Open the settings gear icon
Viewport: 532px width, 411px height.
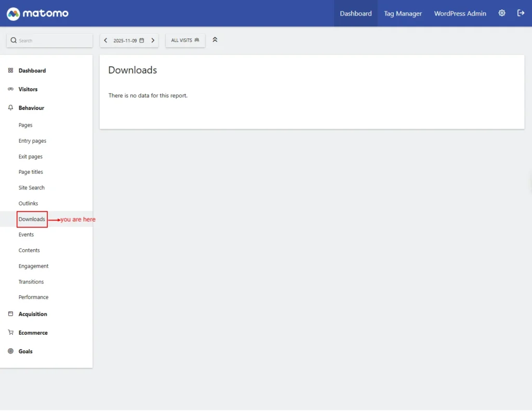[x=502, y=13]
